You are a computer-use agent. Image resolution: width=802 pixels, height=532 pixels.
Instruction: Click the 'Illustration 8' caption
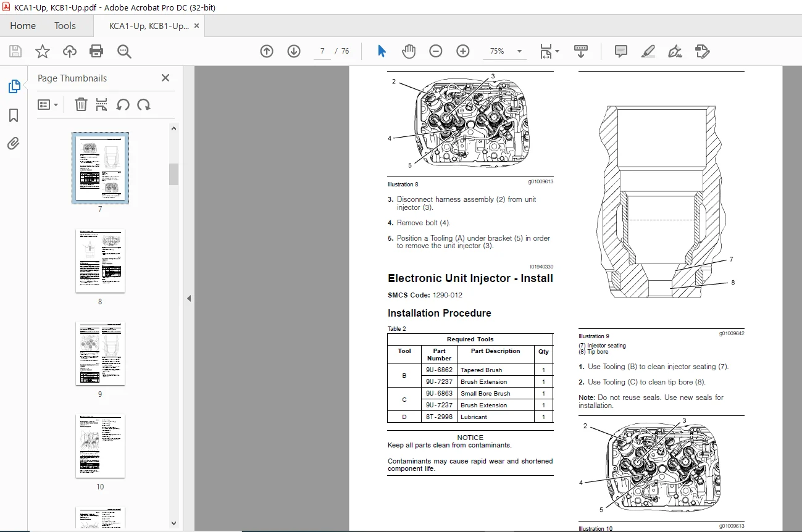coord(403,185)
